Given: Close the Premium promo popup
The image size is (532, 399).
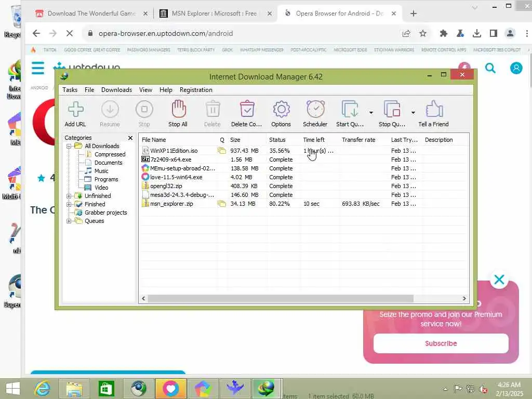Looking at the screenshot, I should pyautogui.click(x=499, y=280).
